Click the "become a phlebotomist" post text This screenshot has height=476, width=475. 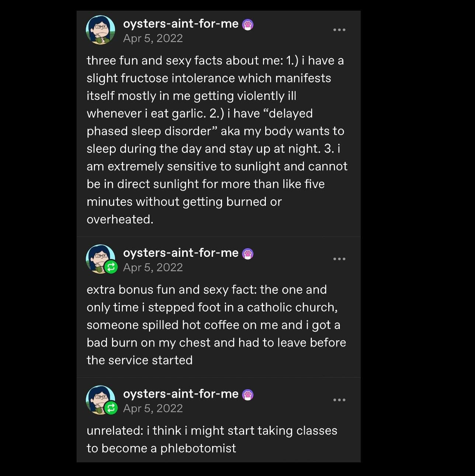click(212, 439)
